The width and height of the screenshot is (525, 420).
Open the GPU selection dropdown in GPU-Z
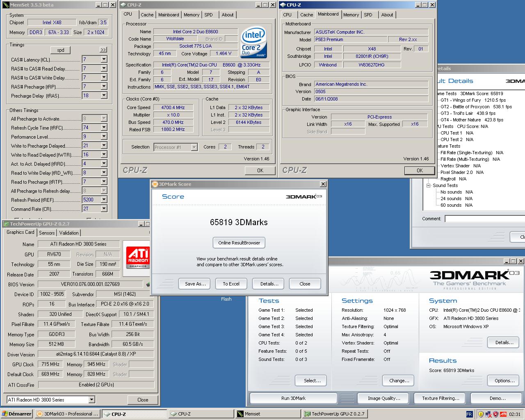[91, 399]
